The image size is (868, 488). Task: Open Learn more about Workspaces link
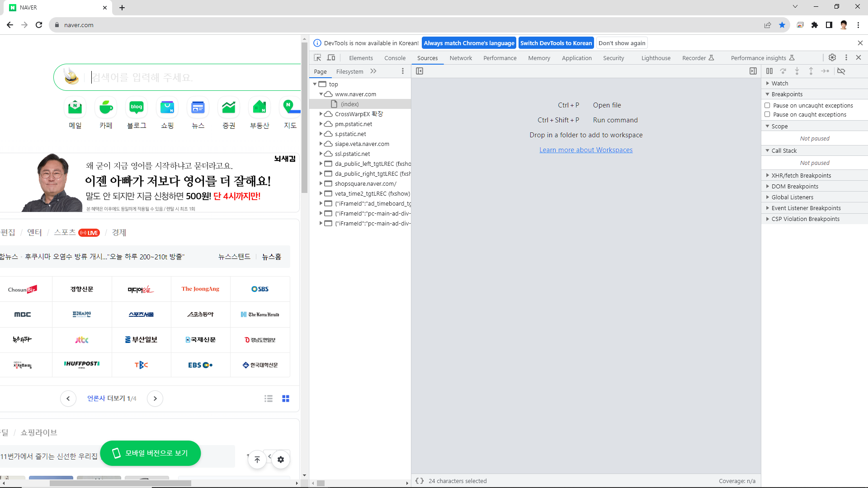click(586, 150)
